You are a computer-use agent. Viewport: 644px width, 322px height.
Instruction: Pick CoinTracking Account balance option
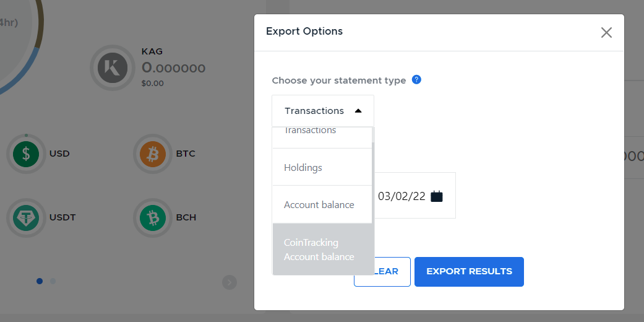click(x=323, y=249)
